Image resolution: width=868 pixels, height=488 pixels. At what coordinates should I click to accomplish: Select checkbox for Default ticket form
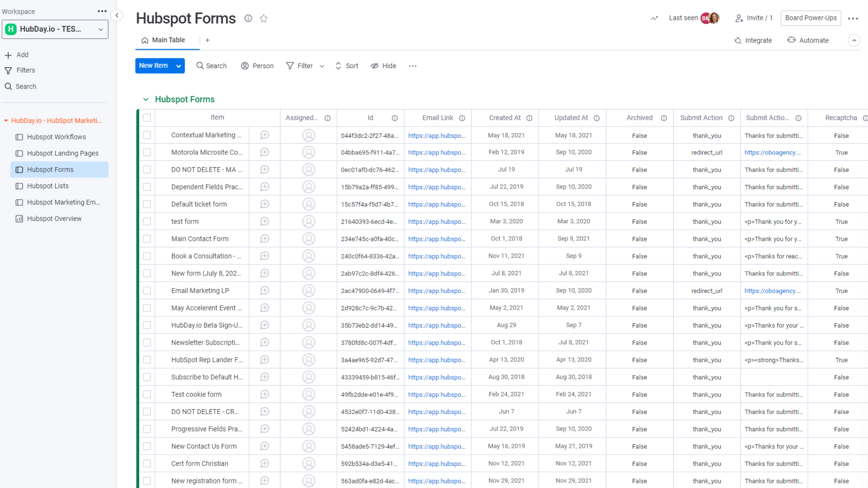pos(147,204)
